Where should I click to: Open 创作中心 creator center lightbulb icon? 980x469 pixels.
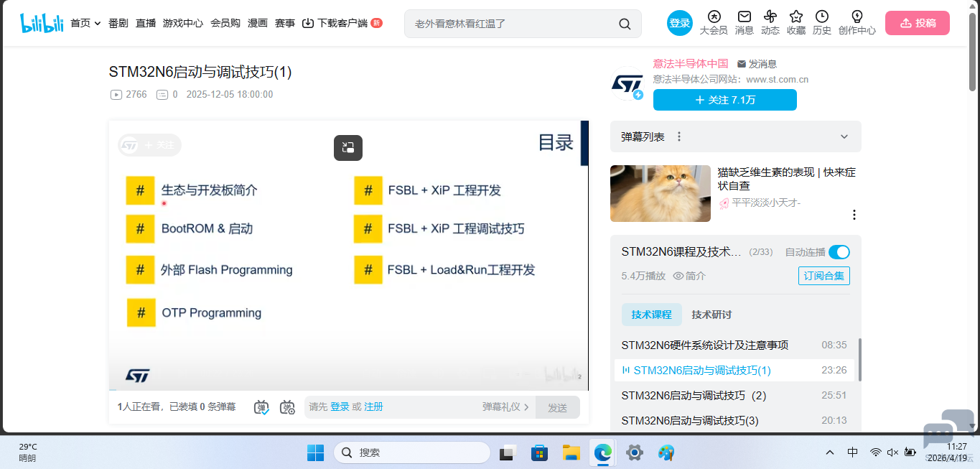point(856,17)
